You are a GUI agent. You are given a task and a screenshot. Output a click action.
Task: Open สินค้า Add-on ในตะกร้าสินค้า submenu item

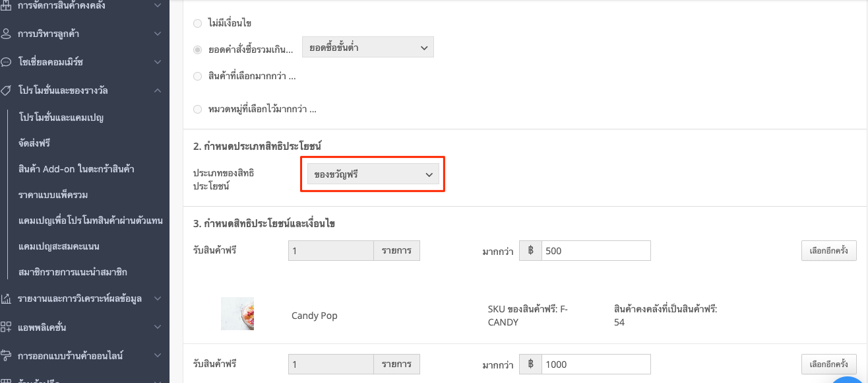(x=77, y=169)
